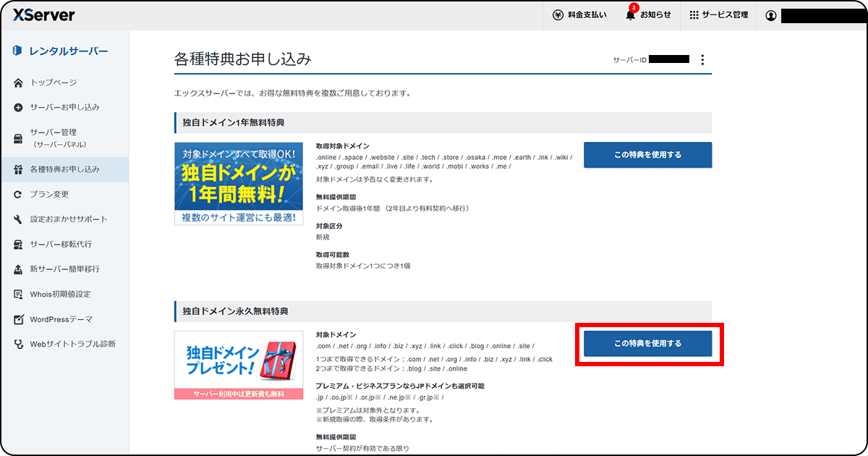Open the three-dot menu beside server ID
868x456 pixels.
(x=702, y=60)
